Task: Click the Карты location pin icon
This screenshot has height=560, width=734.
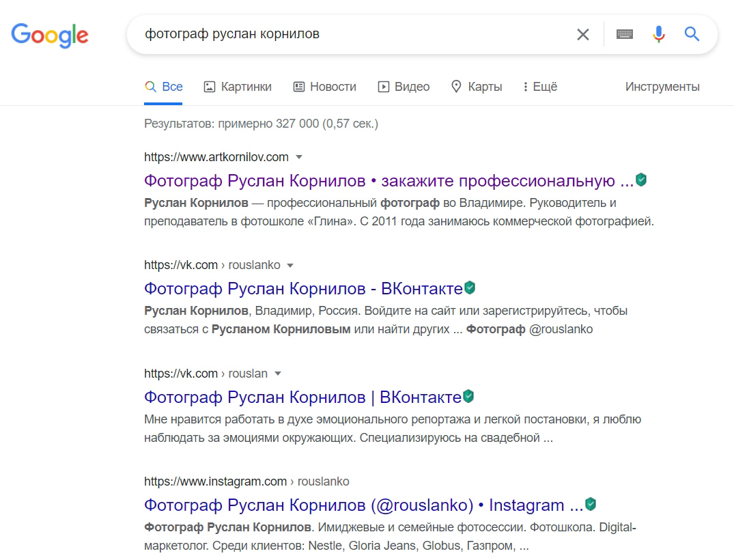Action: click(x=455, y=87)
